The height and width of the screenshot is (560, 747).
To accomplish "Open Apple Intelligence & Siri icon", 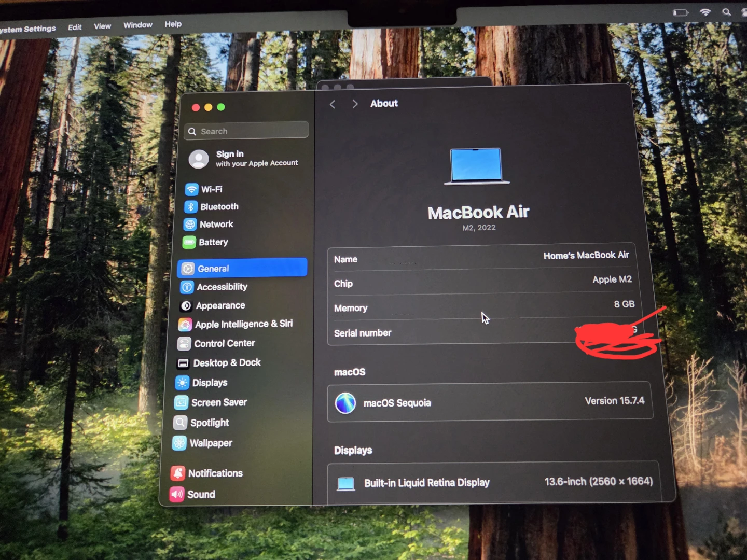I will pyautogui.click(x=185, y=325).
